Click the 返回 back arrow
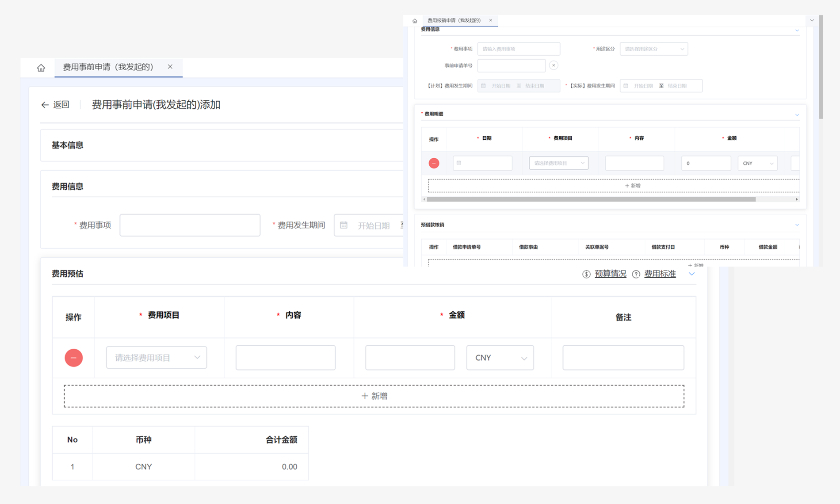840x504 pixels. [45, 105]
